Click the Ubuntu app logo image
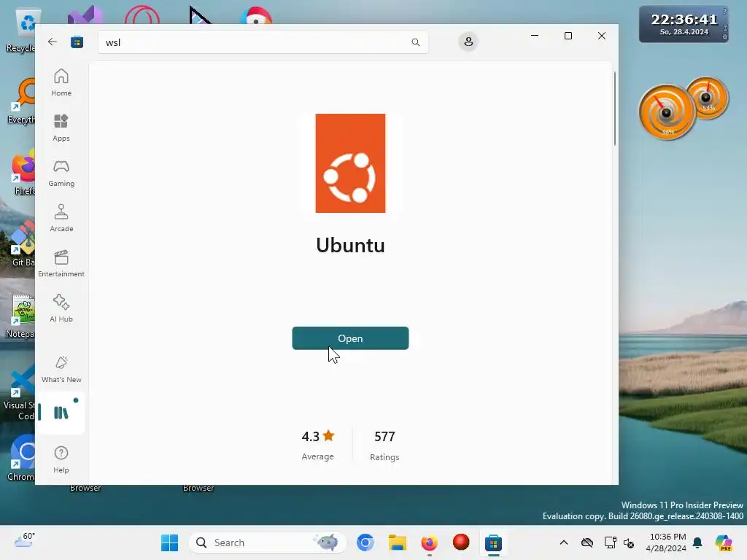 [x=350, y=163]
